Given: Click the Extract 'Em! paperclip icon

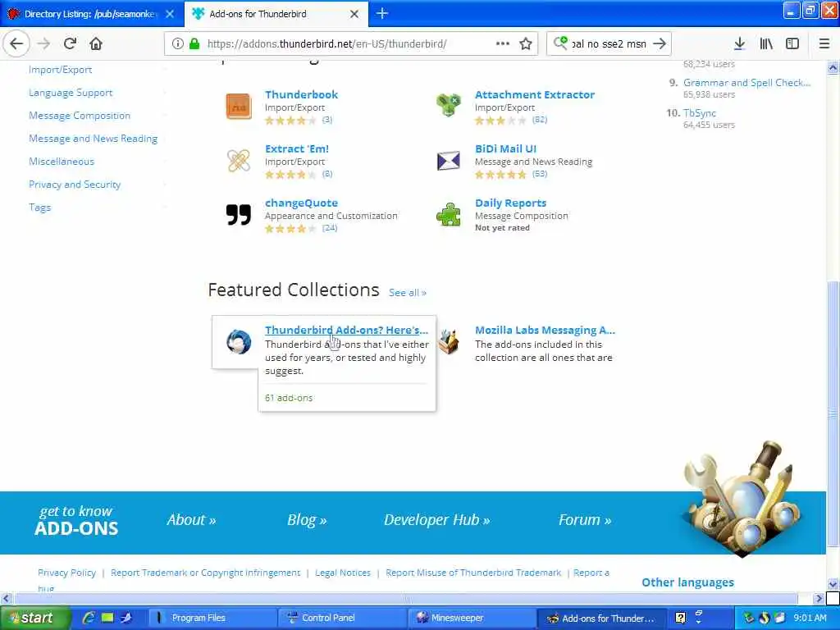Looking at the screenshot, I should pos(239,161).
